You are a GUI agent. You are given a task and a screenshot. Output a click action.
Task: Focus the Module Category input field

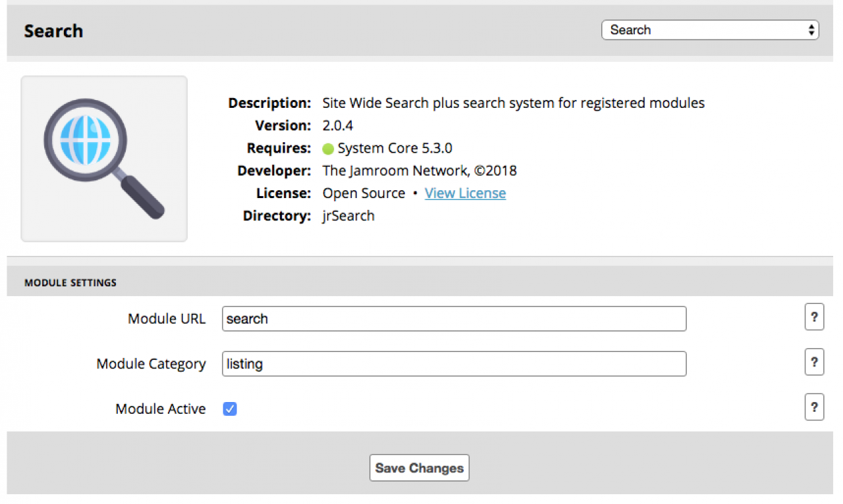click(x=454, y=364)
